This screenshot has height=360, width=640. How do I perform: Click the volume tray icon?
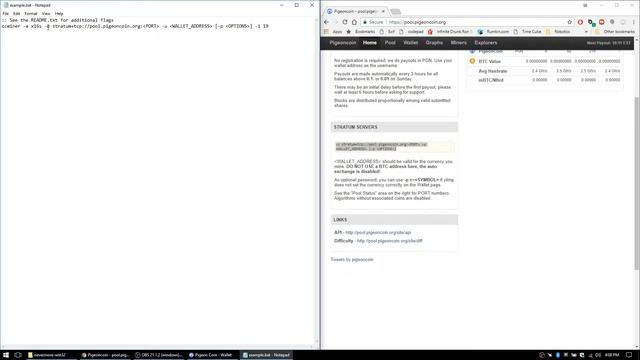(x=598, y=355)
